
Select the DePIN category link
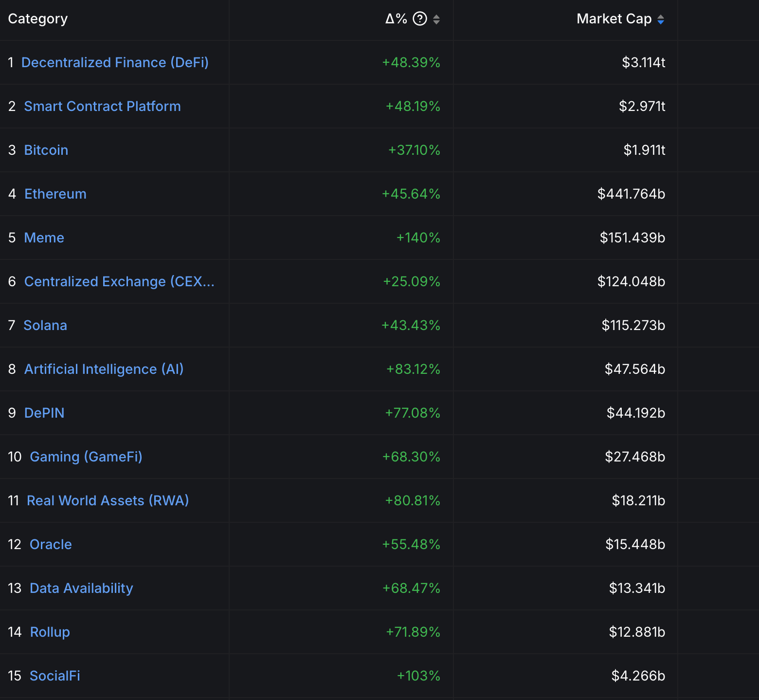pyautogui.click(x=44, y=413)
